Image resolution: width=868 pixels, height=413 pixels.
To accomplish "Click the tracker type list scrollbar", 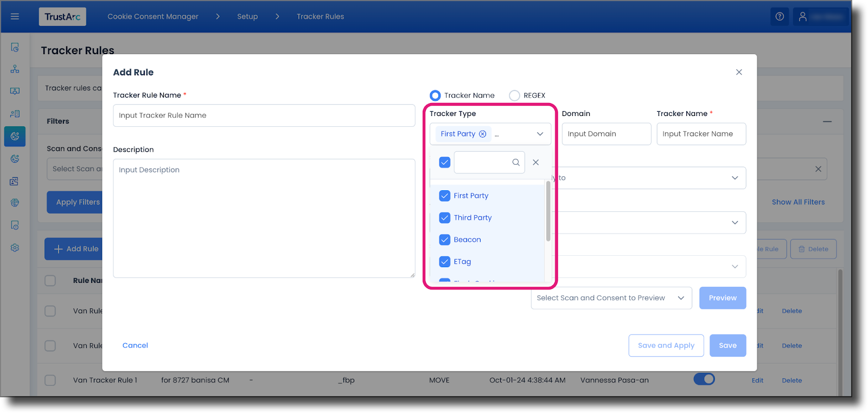I will tap(548, 211).
